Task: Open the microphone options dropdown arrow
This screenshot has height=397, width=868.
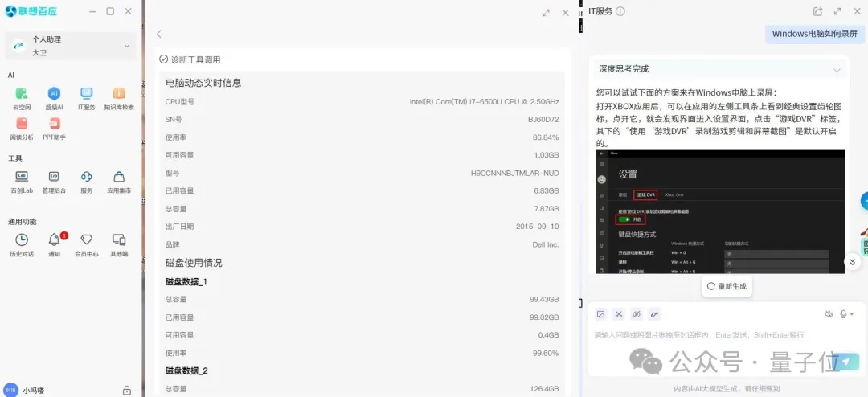Action: point(852,314)
